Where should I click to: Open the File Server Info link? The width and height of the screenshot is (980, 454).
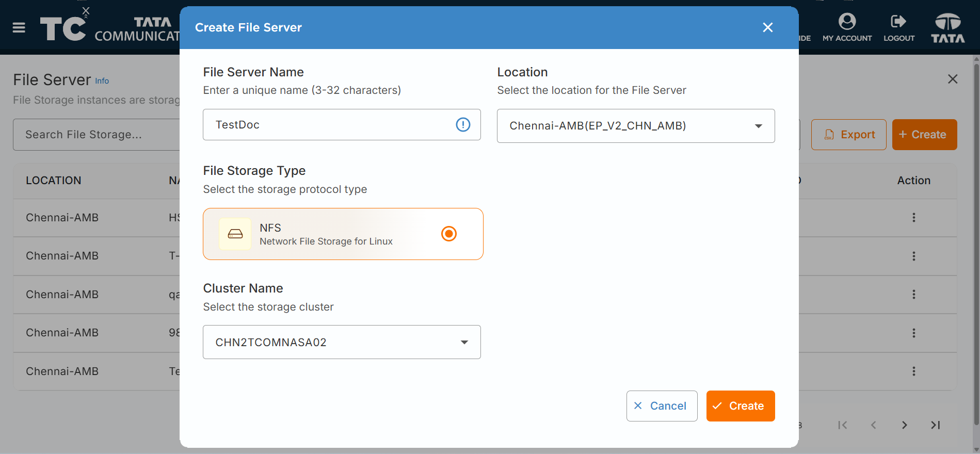pyautogui.click(x=102, y=81)
